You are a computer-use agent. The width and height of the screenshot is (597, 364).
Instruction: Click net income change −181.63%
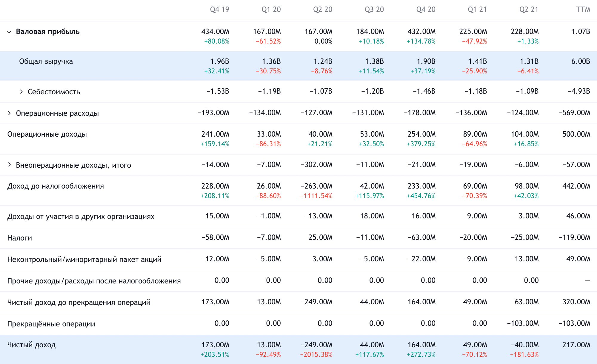pos(524,354)
